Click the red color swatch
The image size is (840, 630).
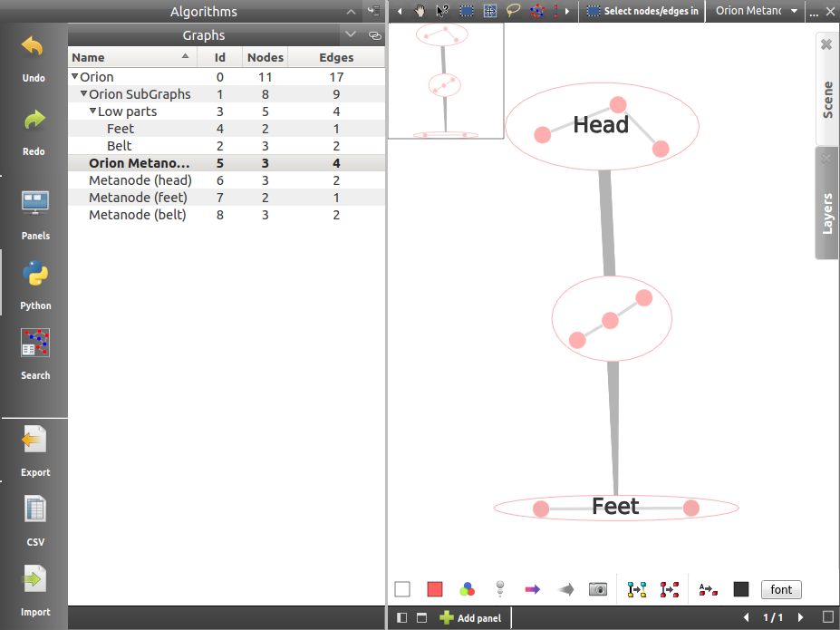pos(435,589)
